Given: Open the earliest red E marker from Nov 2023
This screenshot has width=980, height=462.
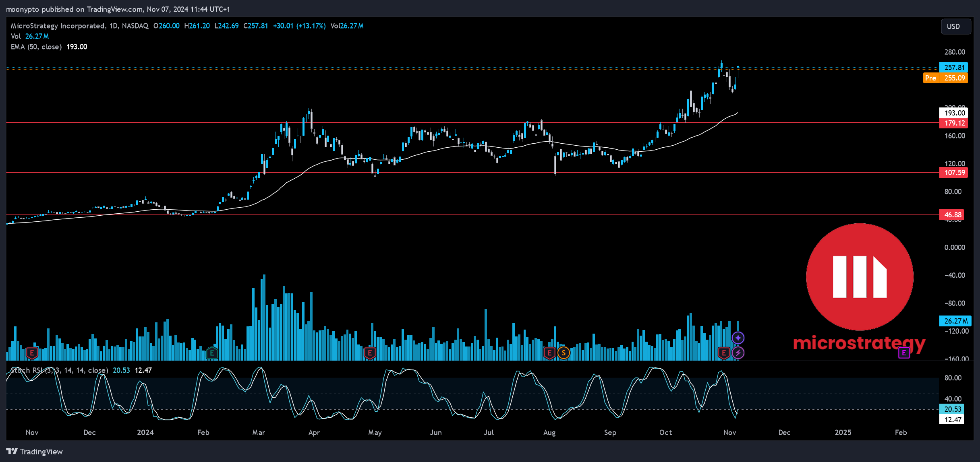Looking at the screenshot, I should click(x=32, y=353).
